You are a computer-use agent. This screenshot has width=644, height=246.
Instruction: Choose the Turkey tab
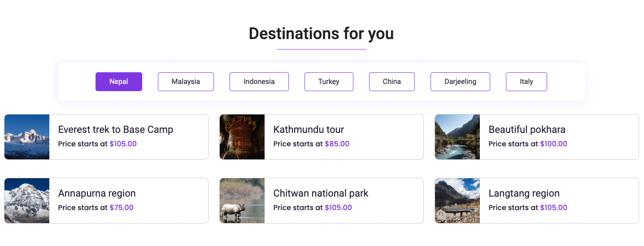(329, 82)
